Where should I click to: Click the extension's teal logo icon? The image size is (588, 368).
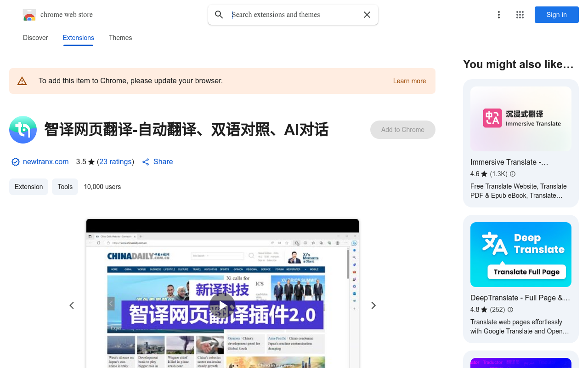coord(23,130)
